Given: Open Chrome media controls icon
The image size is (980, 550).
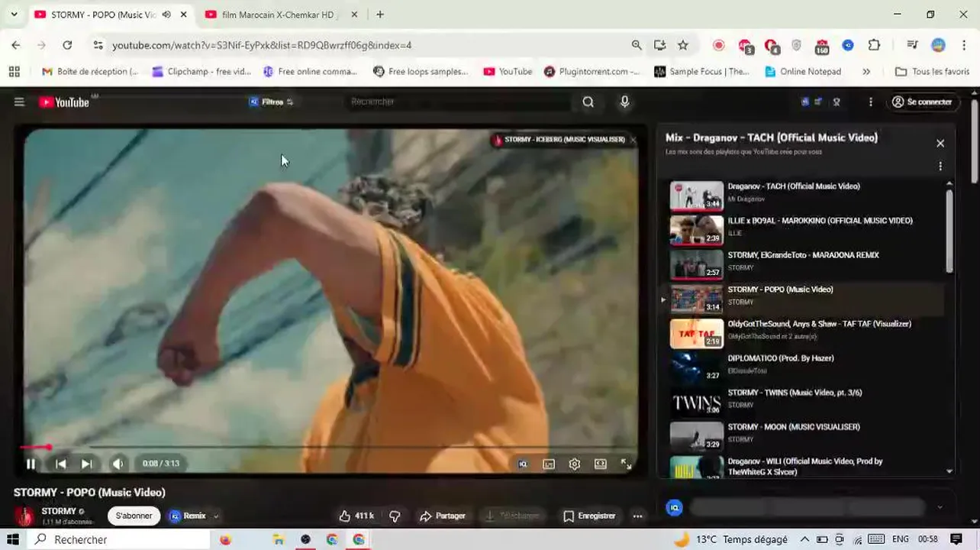Looking at the screenshot, I should coord(912,45).
